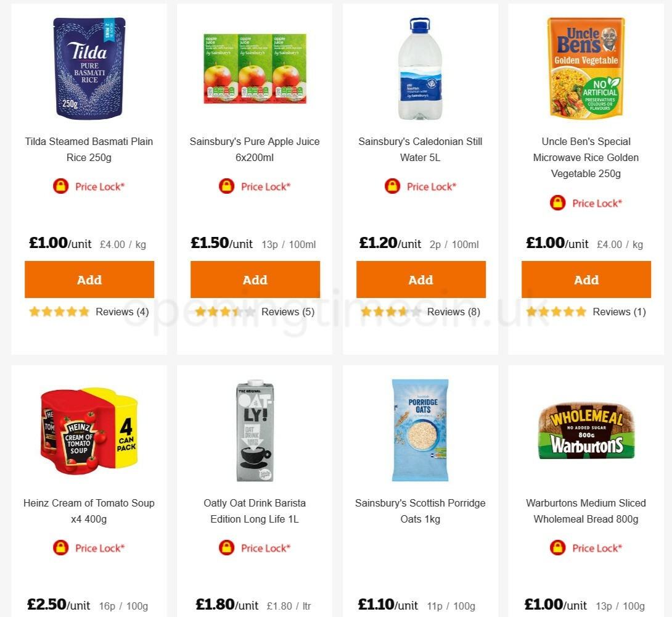Click the Price Lock icon for Tilda Basmati Rice

pyautogui.click(x=60, y=186)
